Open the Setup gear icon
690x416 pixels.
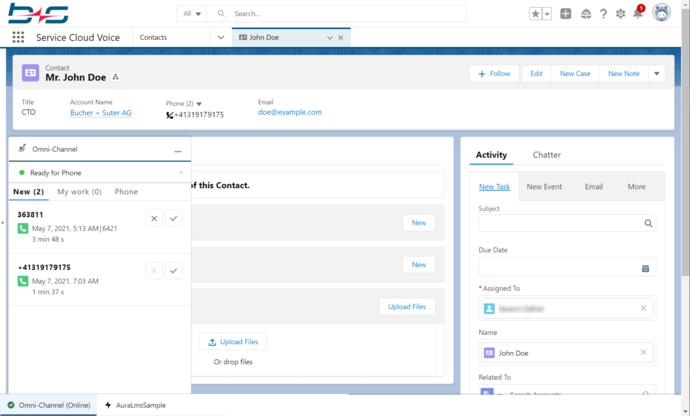(620, 14)
